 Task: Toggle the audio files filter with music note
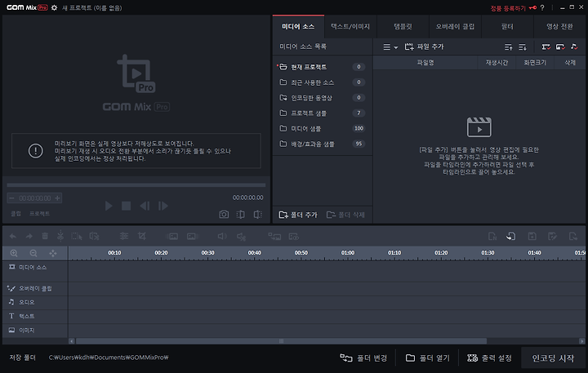(574, 47)
